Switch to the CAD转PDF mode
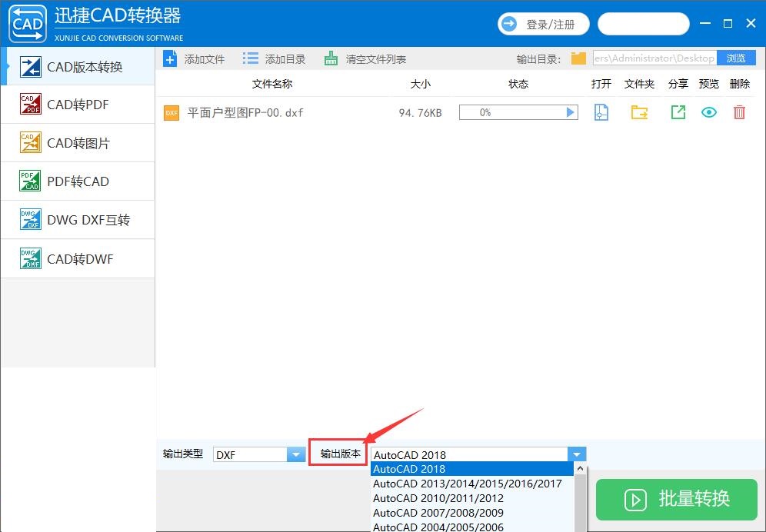Screen dimensions: 766x532 click(x=77, y=104)
